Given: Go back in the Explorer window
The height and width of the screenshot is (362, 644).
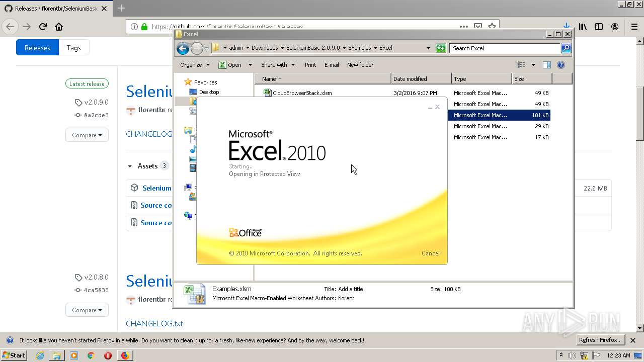Looking at the screenshot, I should pyautogui.click(x=183, y=48).
